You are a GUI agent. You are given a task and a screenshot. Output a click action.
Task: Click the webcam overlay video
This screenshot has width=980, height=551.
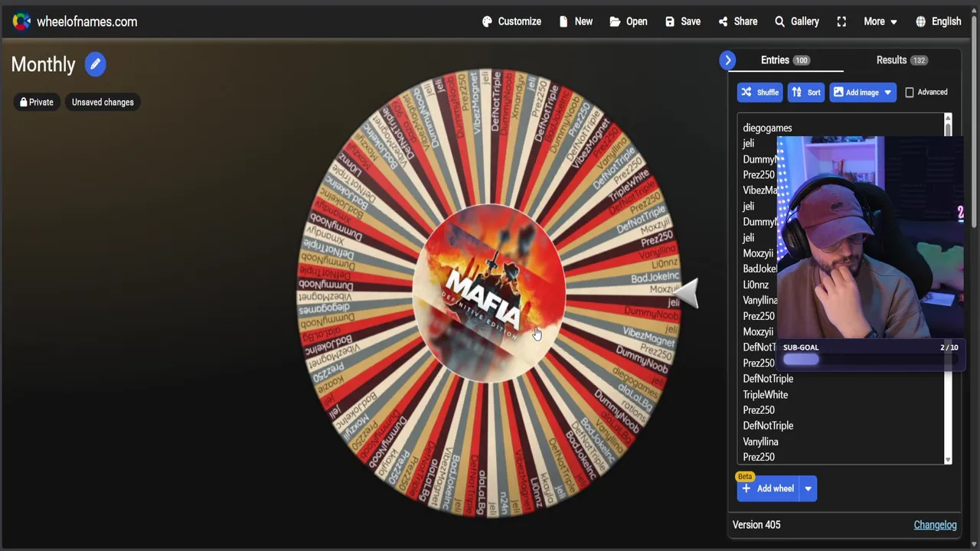(870, 237)
